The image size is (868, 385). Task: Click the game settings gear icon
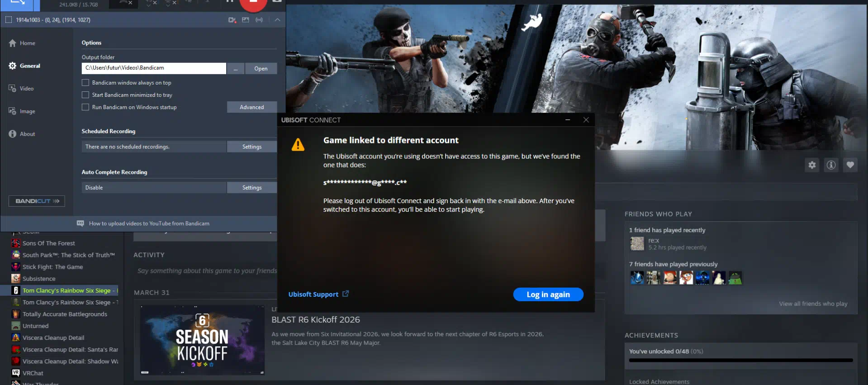[x=812, y=165]
